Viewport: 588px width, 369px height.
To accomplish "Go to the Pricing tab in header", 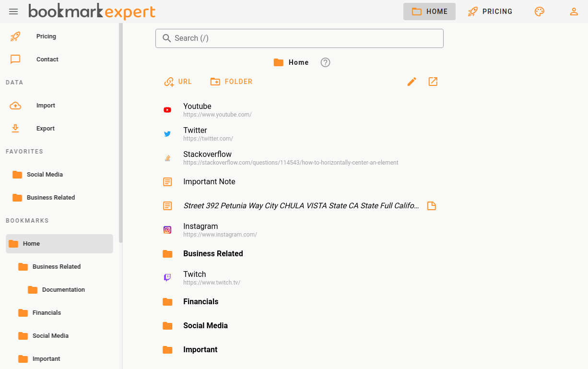I will pos(490,12).
